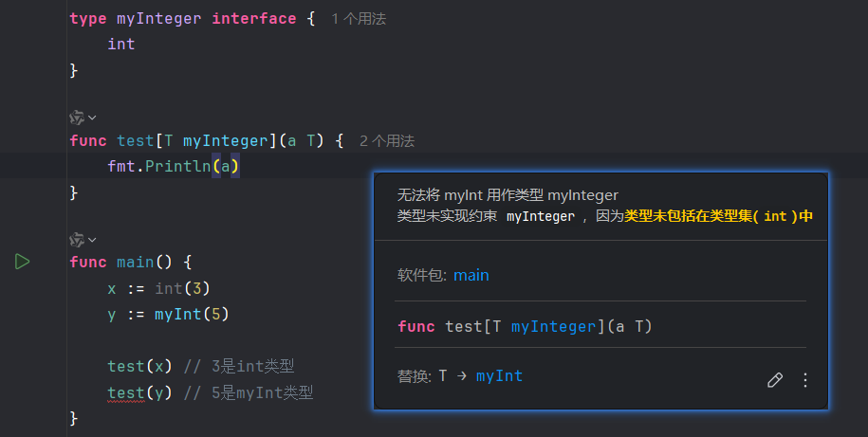Expand the chevron above func test

pyautogui.click(x=92, y=118)
